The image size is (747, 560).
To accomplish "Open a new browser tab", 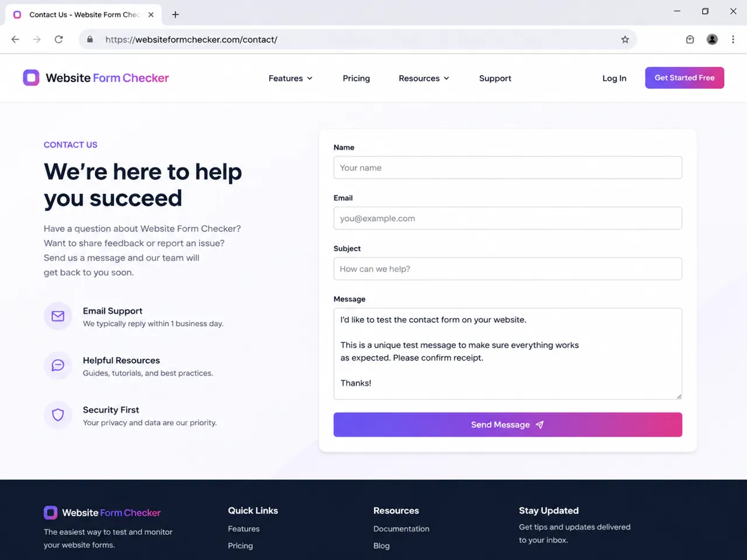I will tap(175, 15).
